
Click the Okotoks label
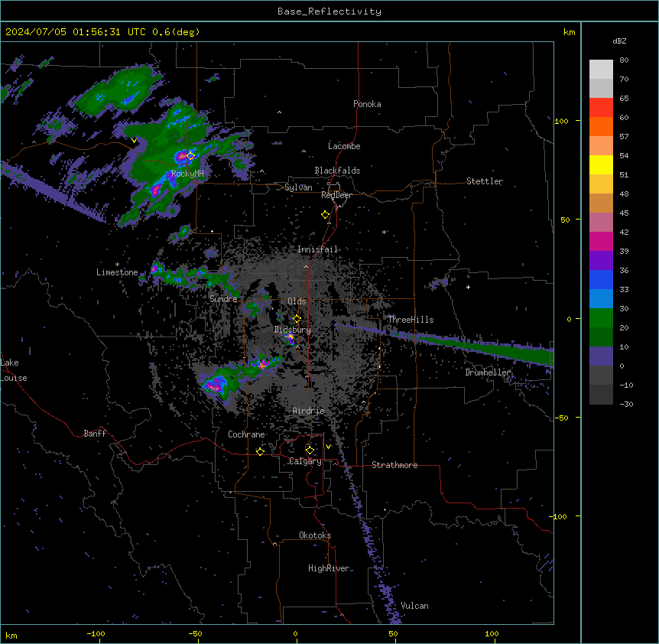click(x=315, y=535)
